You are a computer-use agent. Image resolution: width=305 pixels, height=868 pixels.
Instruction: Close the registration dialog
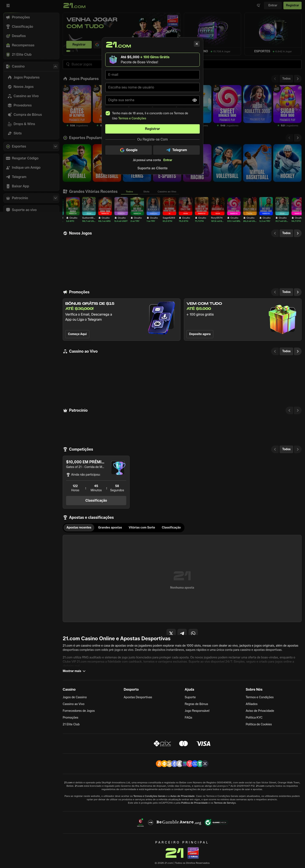[197, 44]
